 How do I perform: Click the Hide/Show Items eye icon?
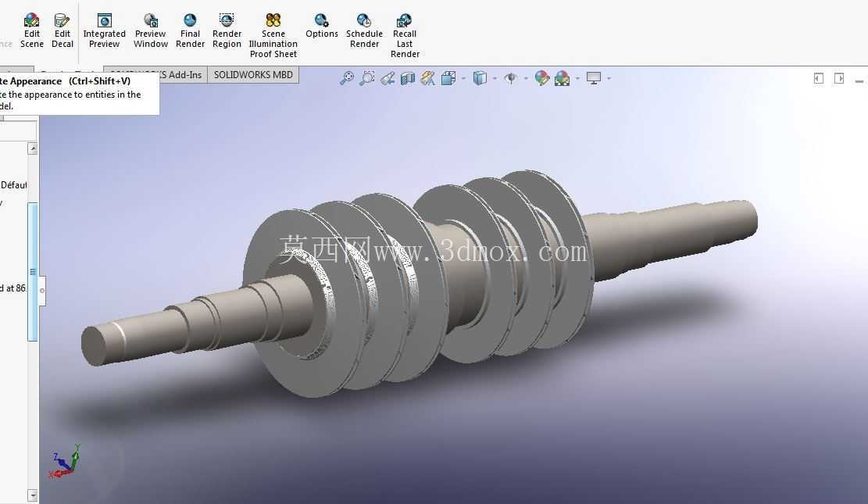tap(510, 78)
